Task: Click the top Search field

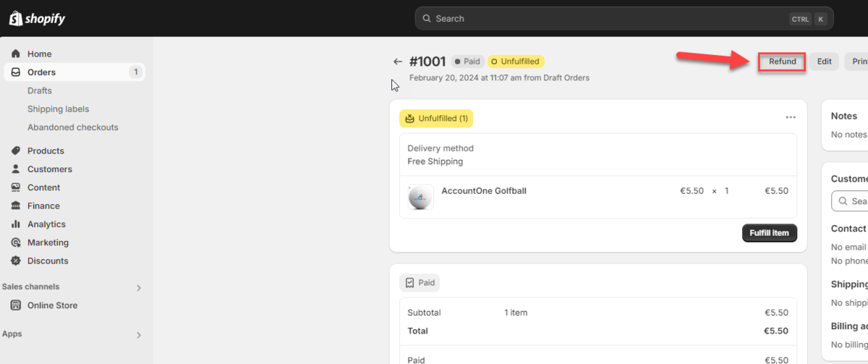Action: [x=624, y=19]
